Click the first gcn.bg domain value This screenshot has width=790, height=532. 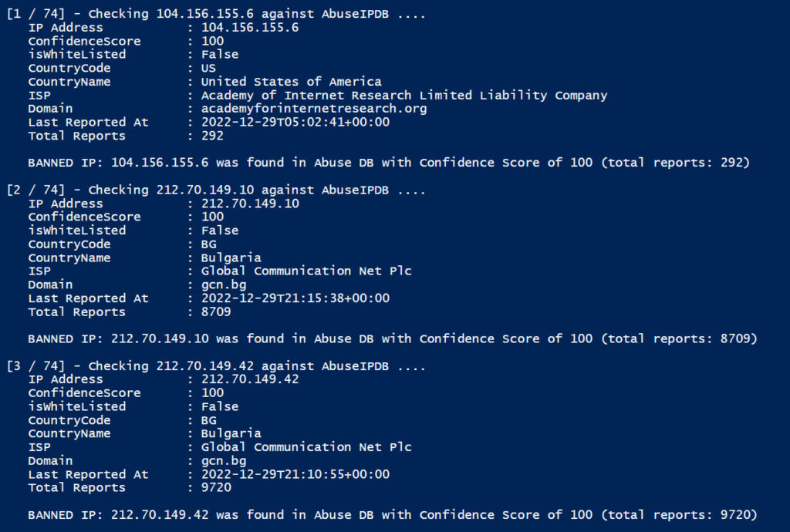click(x=224, y=285)
